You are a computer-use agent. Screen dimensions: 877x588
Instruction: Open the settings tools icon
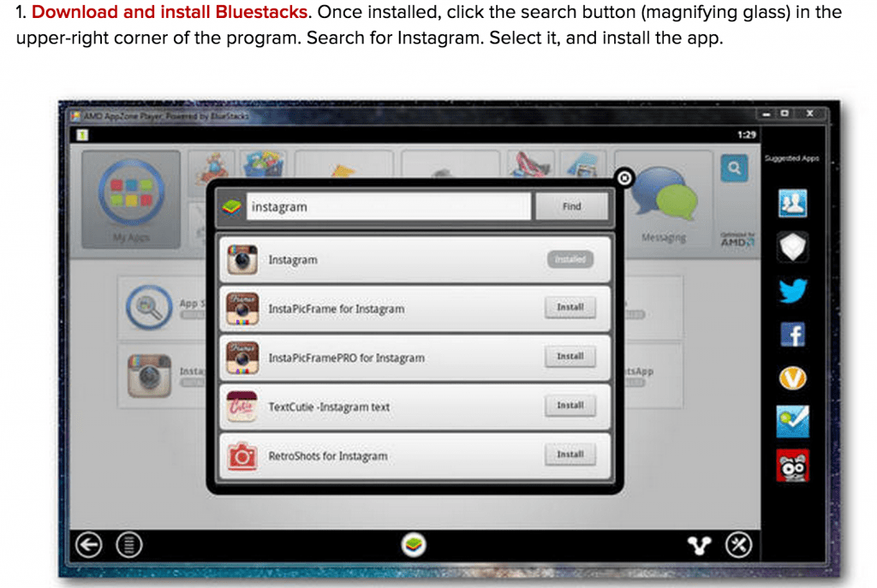pos(738,544)
